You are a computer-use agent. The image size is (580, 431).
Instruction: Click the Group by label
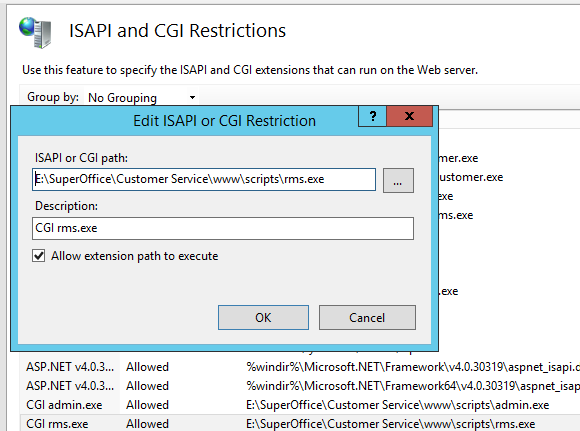[53, 97]
